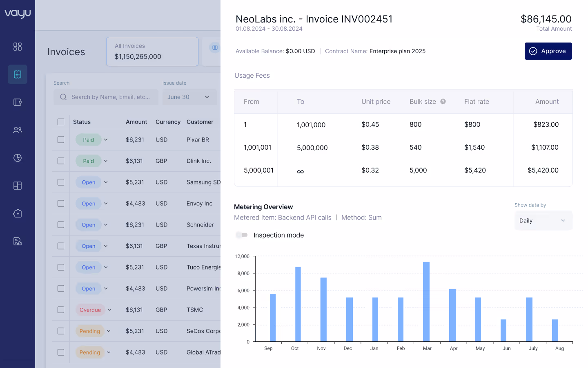This screenshot has height=368, width=588.
Task: Expand Pending status chevron for SeCos row
Action: [109, 331]
